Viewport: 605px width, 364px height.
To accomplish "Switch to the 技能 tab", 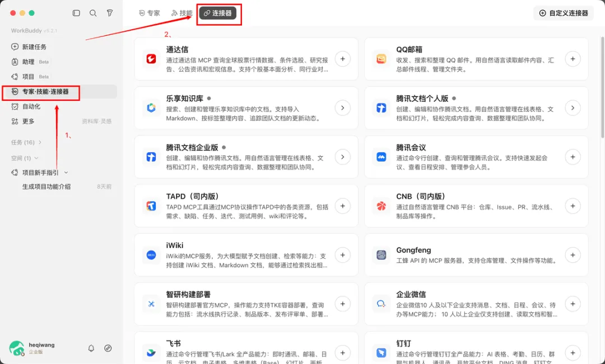I will coord(182,13).
